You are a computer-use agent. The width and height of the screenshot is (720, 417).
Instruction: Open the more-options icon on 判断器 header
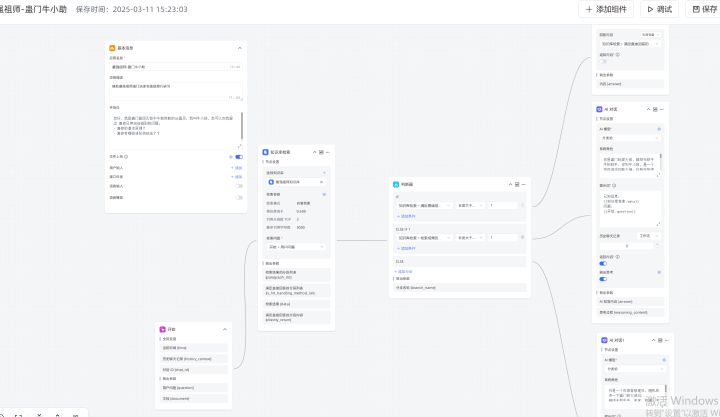pyautogui.click(x=523, y=184)
